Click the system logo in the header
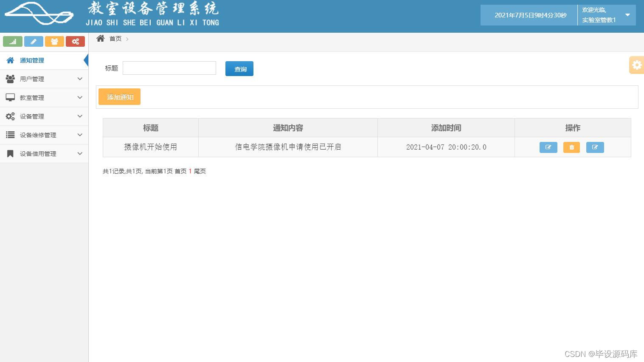This screenshot has height=362, width=644. 39,13
